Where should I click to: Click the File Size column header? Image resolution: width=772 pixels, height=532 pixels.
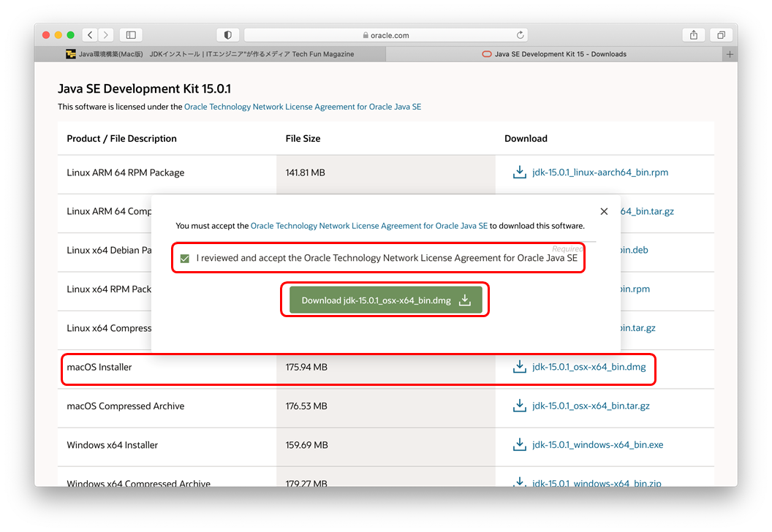(303, 138)
